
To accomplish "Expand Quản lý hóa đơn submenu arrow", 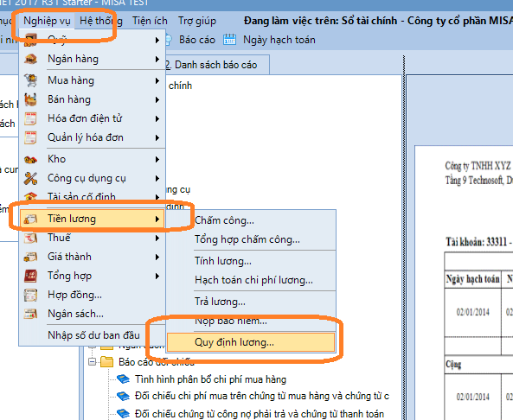I will (x=157, y=137).
